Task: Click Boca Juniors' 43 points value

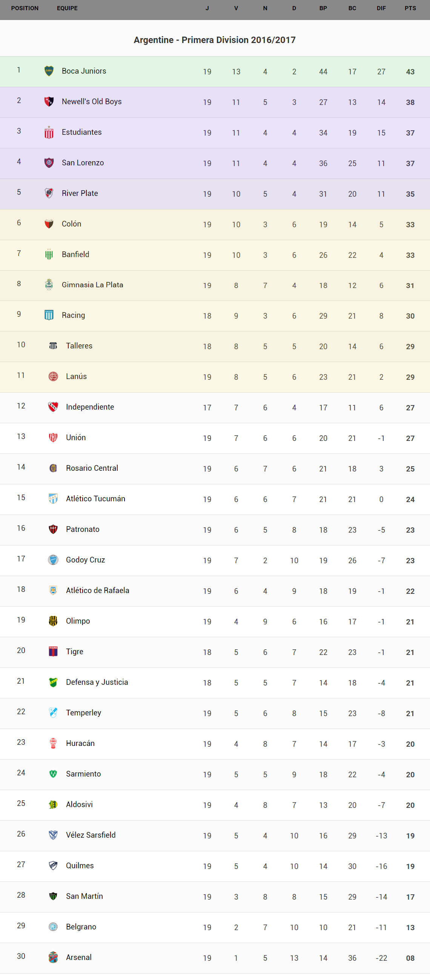Action: (410, 71)
